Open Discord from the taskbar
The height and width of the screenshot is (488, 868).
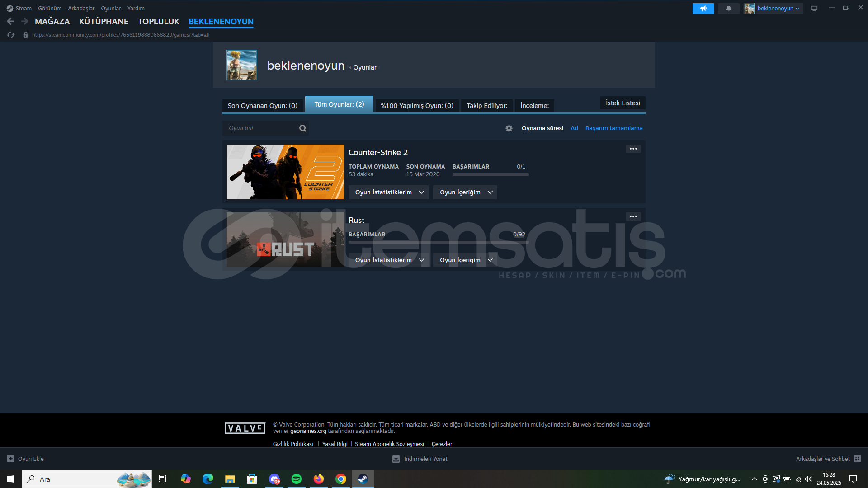[274, 479]
